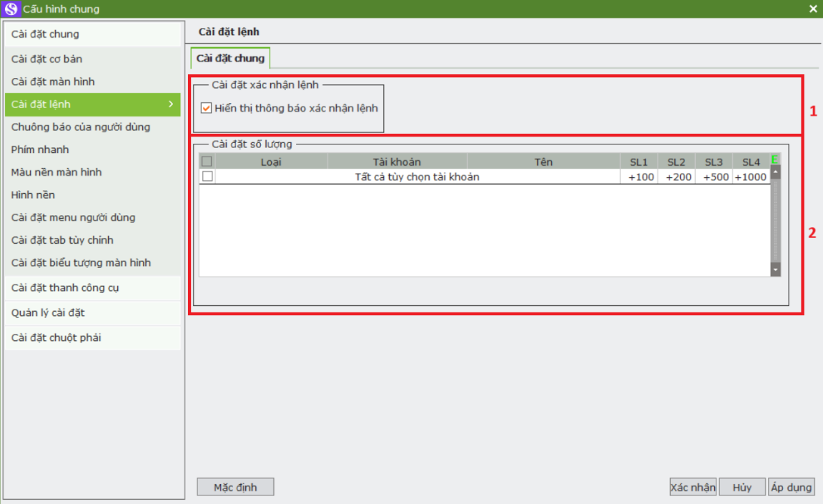
Task: Click the Áp dụng button
Action: click(x=791, y=488)
